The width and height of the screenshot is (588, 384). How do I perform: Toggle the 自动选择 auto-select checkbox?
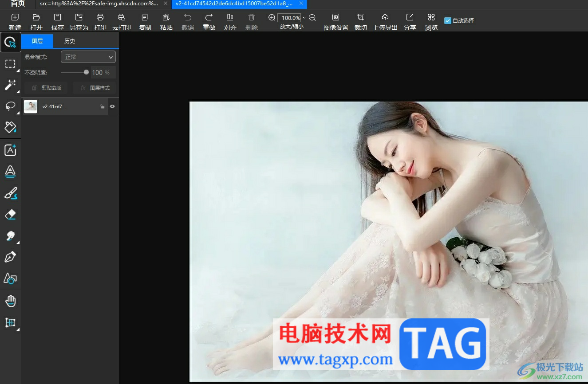[x=447, y=20]
